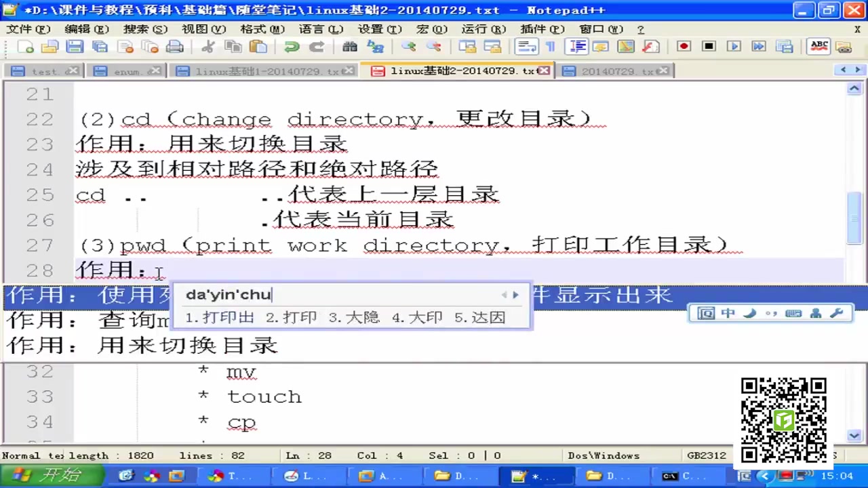
Task: Click the macro playback button
Action: [x=734, y=46]
